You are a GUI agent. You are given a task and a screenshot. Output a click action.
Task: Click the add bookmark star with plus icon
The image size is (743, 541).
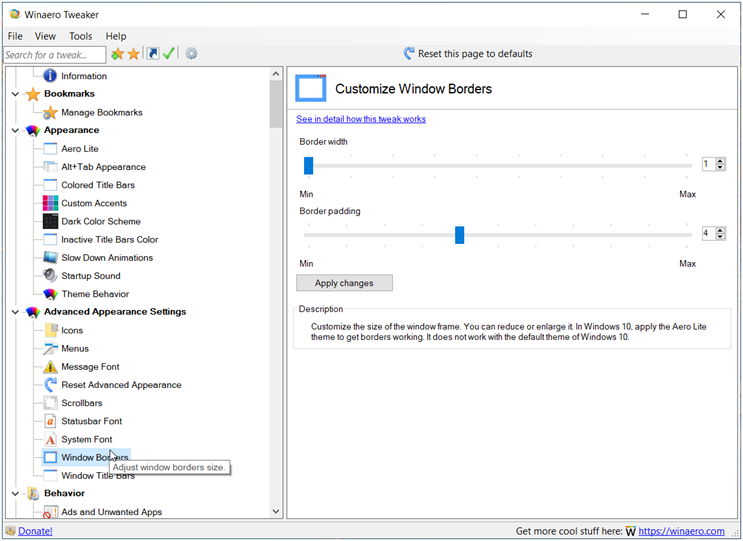(118, 54)
